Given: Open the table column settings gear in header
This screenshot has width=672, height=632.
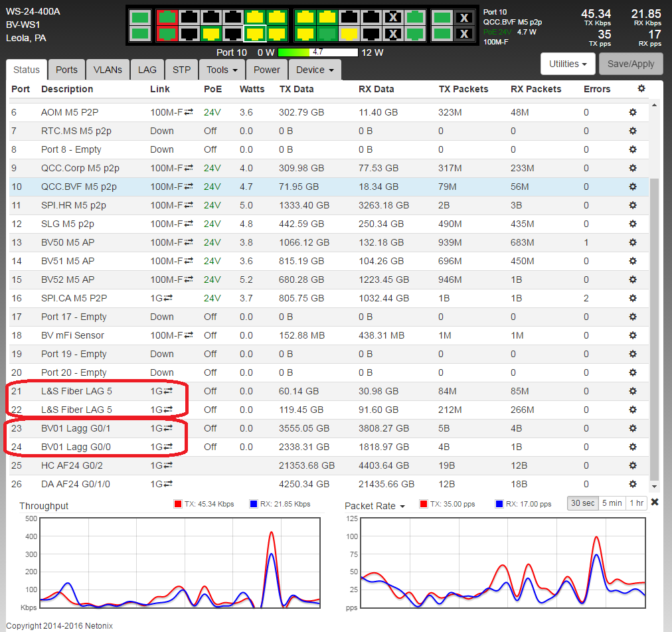Looking at the screenshot, I should 641,89.
